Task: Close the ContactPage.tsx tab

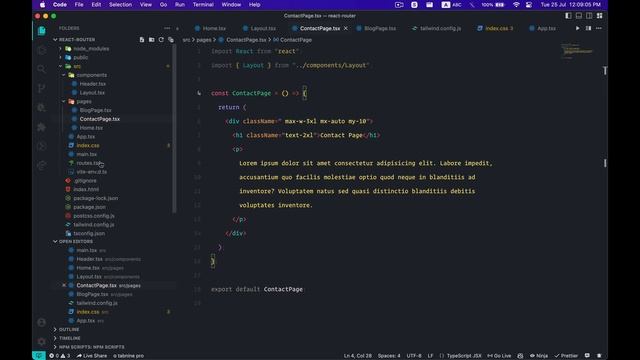Action: (x=346, y=28)
